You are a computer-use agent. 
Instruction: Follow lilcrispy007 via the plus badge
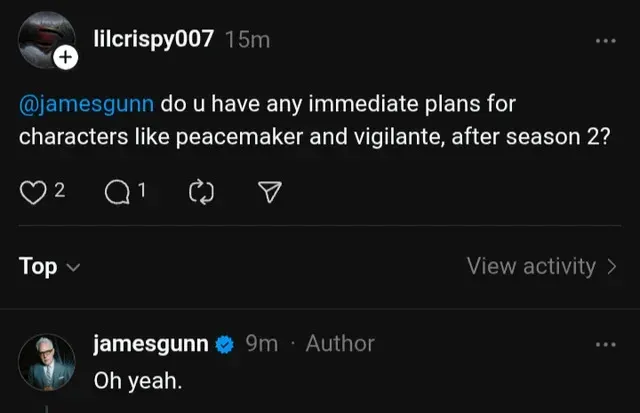click(x=65, y=60)
